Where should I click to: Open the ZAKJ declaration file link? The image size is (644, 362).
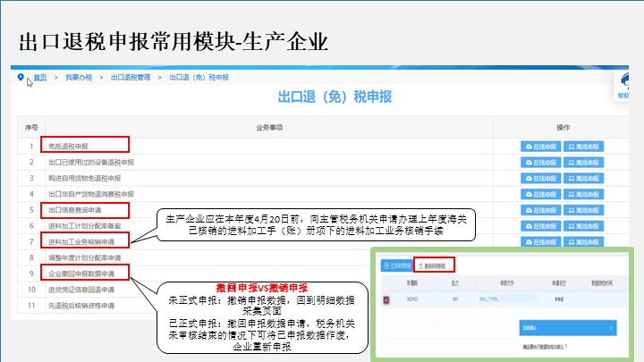click(x=488, y=299)
